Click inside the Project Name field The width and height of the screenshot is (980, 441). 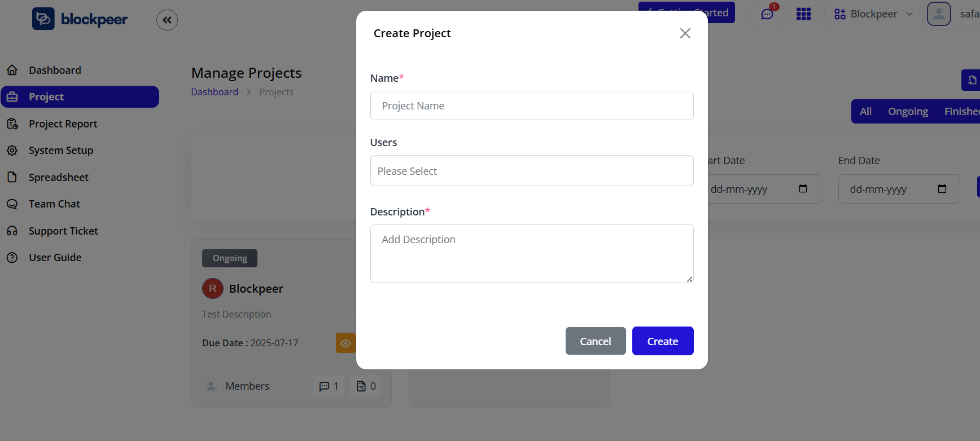(531, 105)
